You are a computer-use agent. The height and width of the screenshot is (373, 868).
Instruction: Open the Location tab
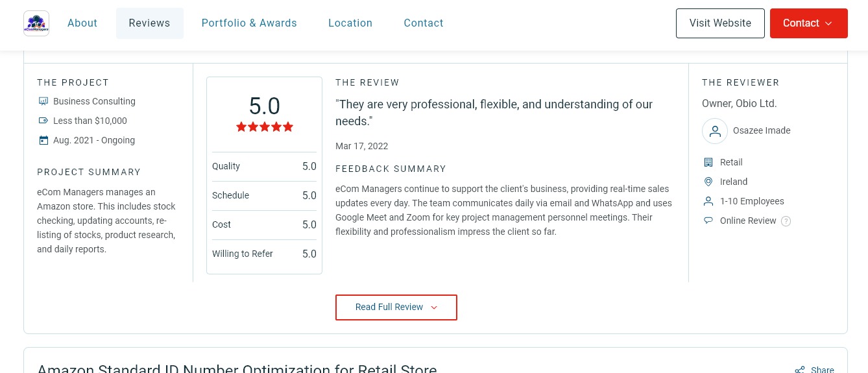350,23
